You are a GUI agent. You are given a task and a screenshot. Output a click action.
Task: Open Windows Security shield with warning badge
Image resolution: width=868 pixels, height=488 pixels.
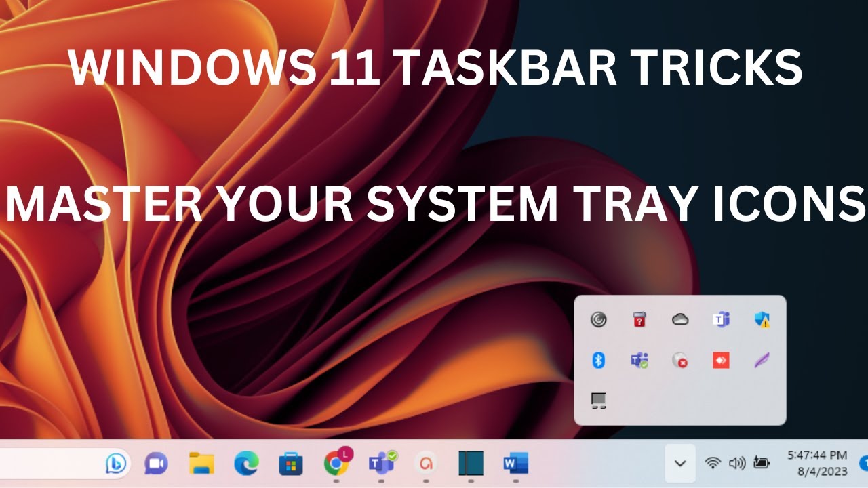[762, 319]
